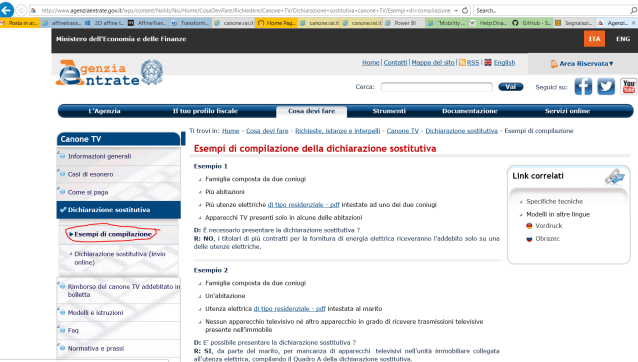Open the Documentazione navigation menu
Screen dimensions: 638x362
click(470, 111)
